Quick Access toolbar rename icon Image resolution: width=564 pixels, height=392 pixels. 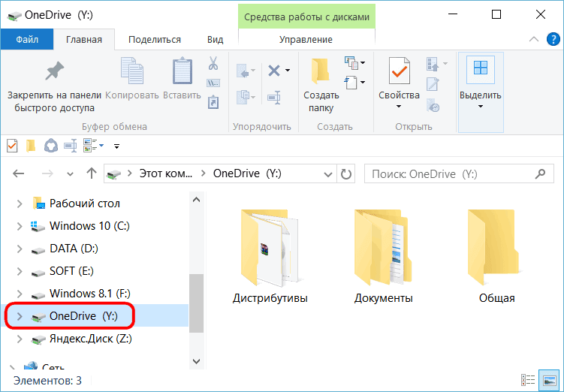tap(71, 146)
